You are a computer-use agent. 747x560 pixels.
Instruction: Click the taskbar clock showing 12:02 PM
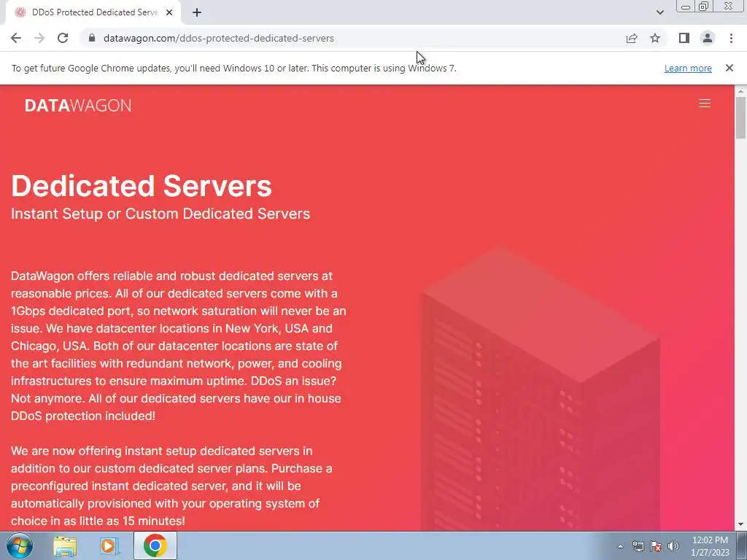[710, 546]
